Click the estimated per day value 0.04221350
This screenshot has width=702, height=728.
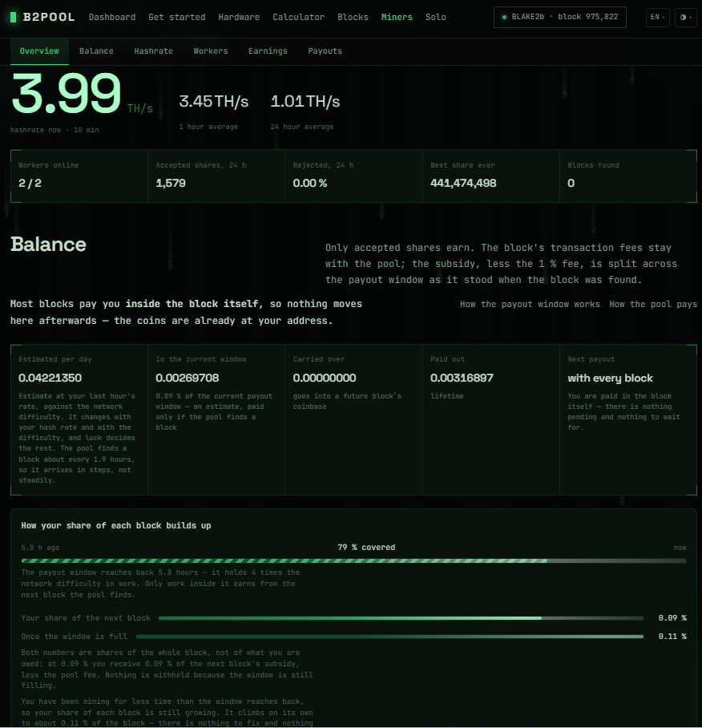pyautogui.click(x=50, y=378)
